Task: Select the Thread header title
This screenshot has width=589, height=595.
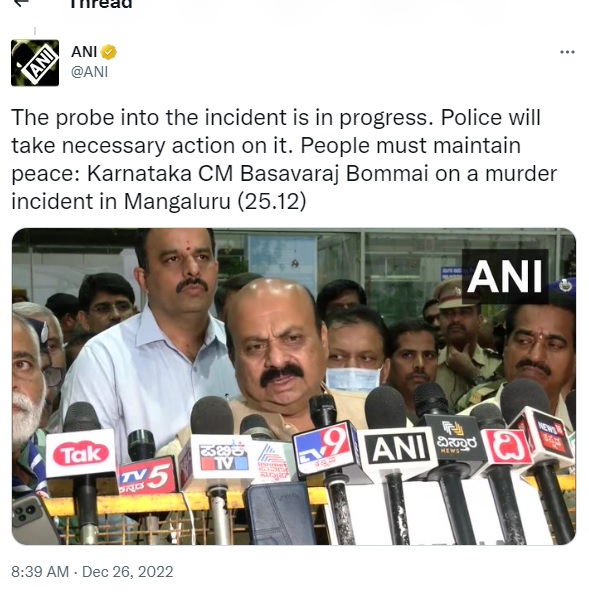Action: pos(101,4)
